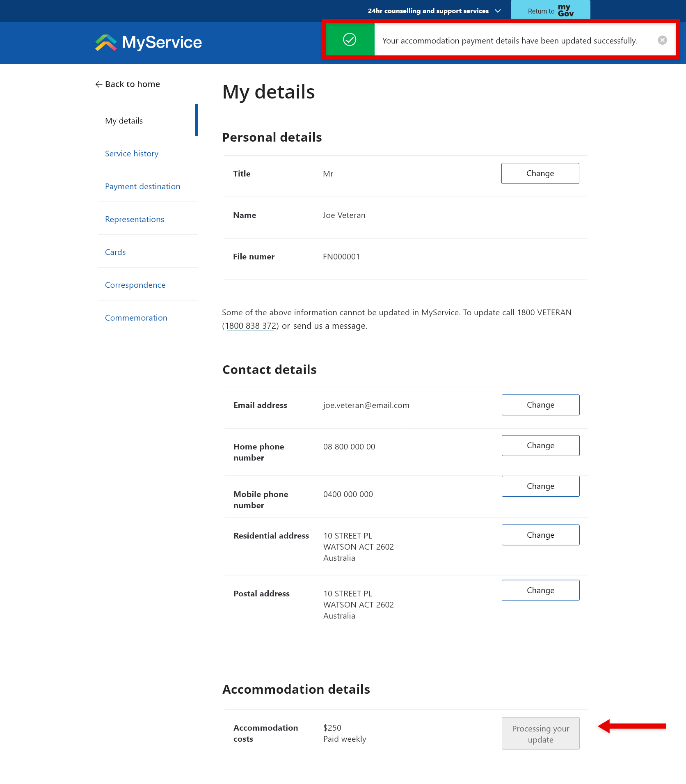Expand the 24hr counselling and support services menu
The image size is (686, 784).
click(x=497, y=11)
